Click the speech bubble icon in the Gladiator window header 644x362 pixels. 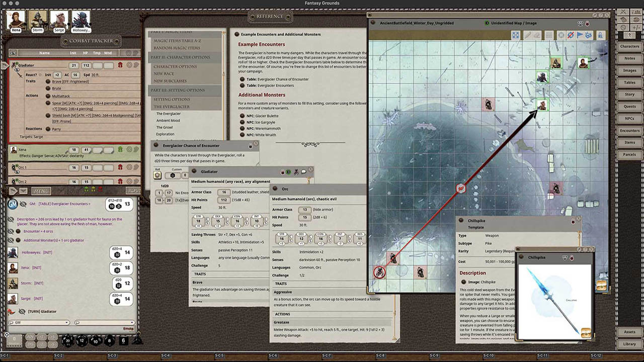[x=304, y=171]
